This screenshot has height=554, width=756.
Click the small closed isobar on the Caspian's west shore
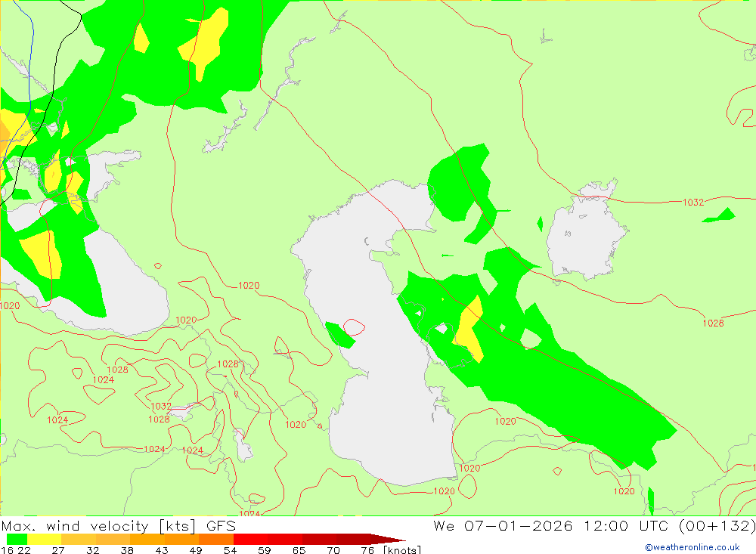click(354, 327)
